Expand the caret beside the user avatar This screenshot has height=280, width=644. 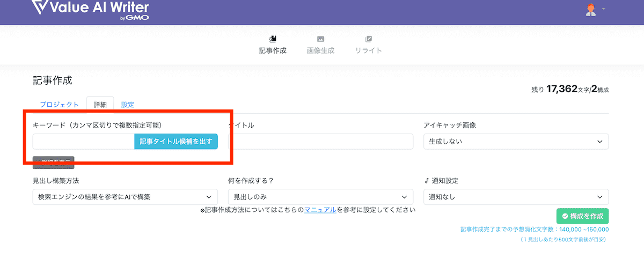(604, 9)
